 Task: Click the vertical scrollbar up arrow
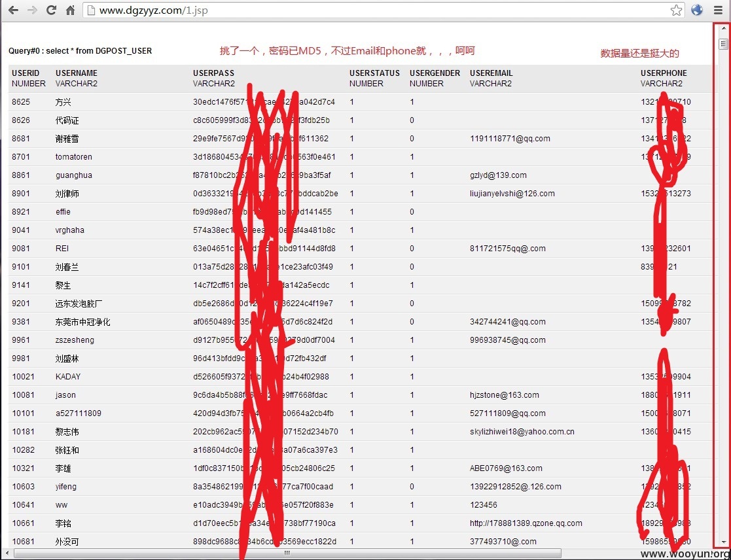tap(723, 28)
